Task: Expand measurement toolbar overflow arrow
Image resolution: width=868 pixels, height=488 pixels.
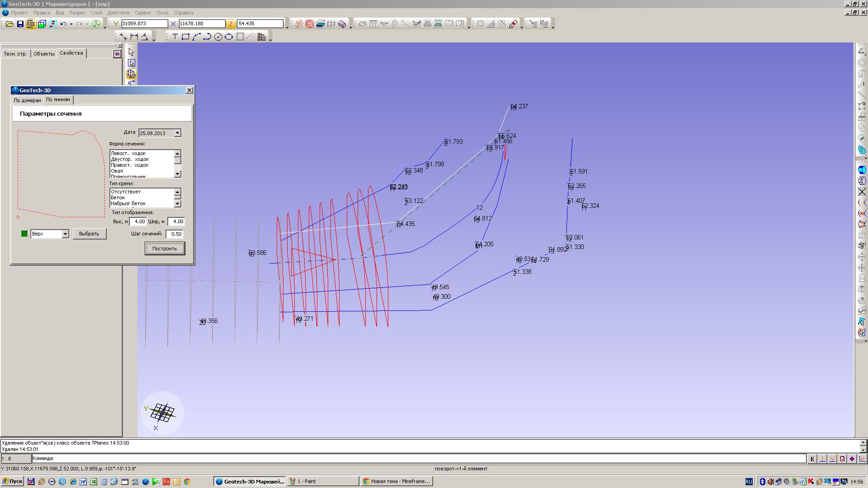Action: pos(154,40)
